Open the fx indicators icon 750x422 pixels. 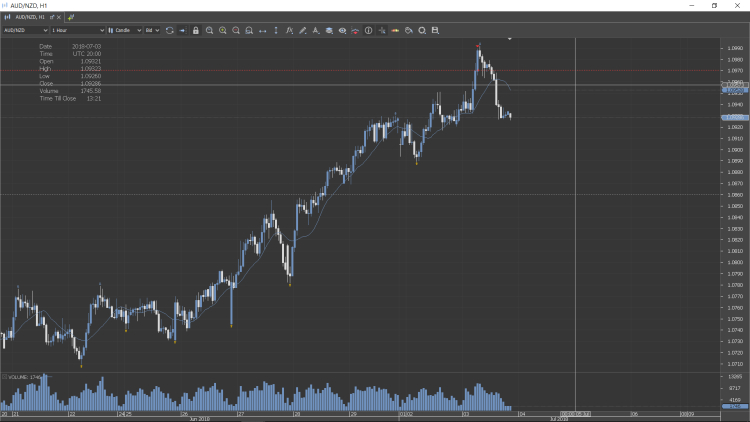[289, 30]
